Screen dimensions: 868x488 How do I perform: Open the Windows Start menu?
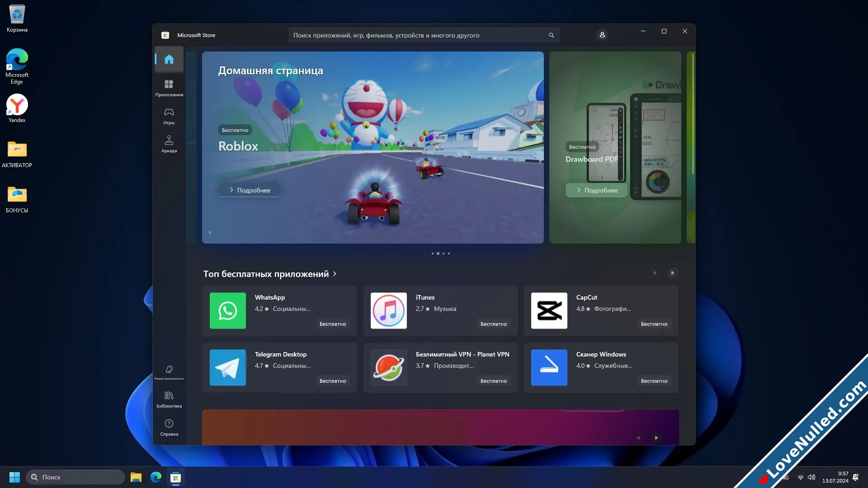click(14, 477)
